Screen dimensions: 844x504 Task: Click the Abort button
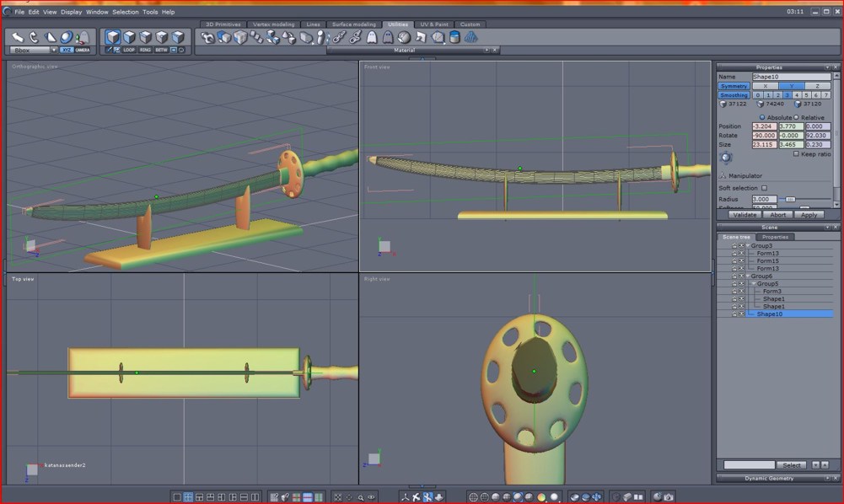coord(777,215)
